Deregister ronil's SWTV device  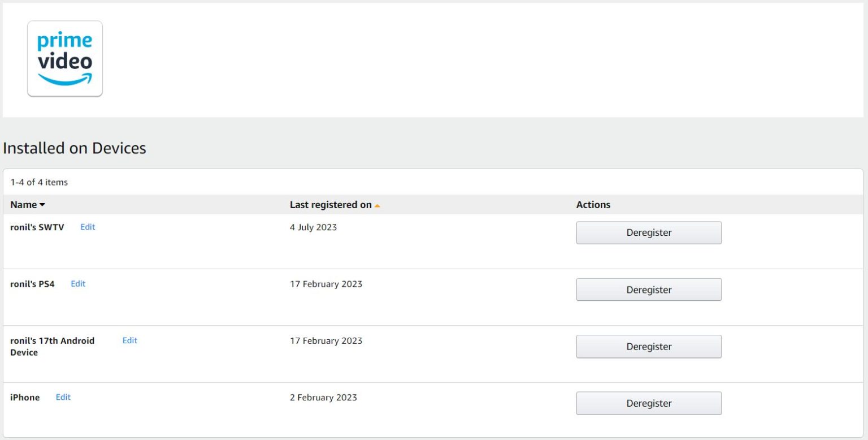tap(649, 233)
